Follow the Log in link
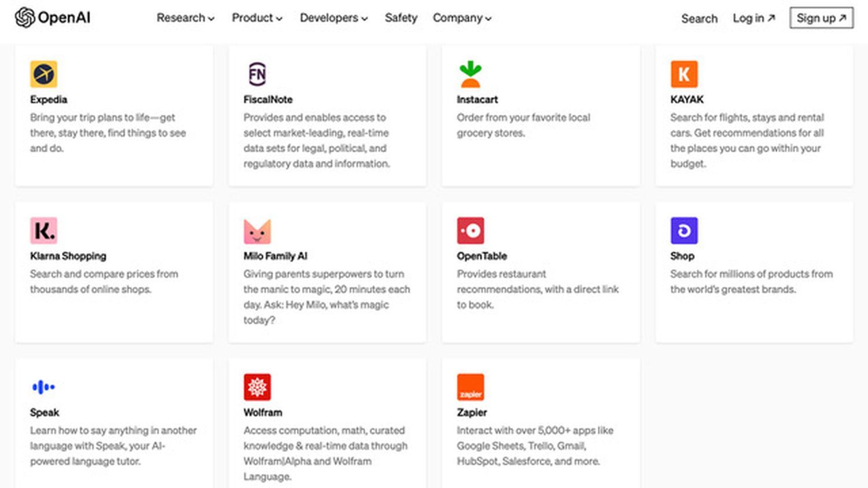 (x=753, y=18)
